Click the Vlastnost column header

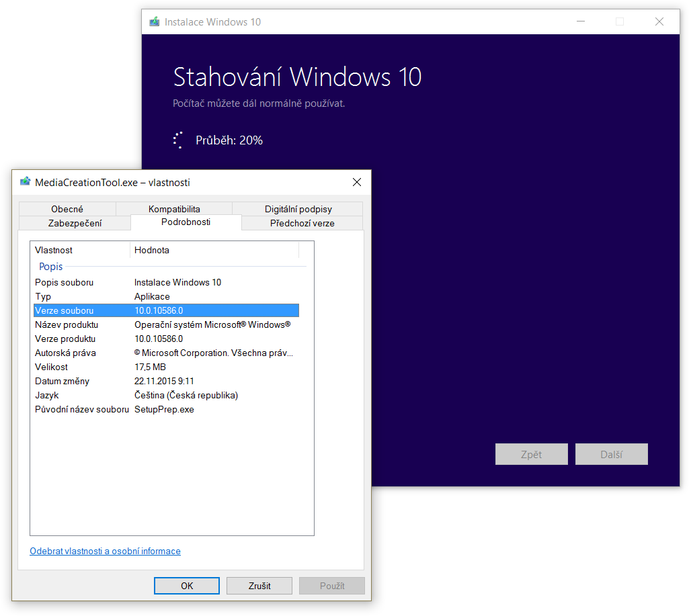pyautogui.click(x=80, y=250)
